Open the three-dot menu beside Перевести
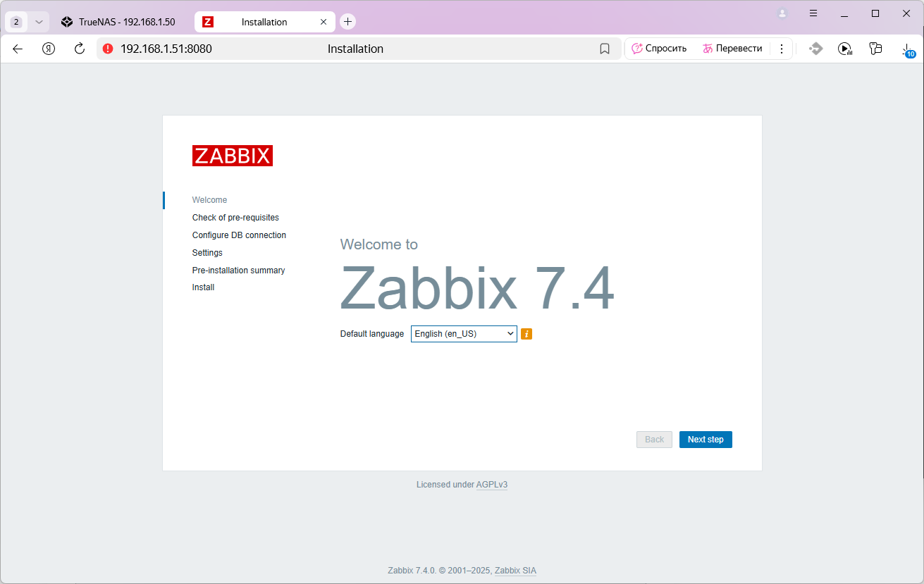 782,49
